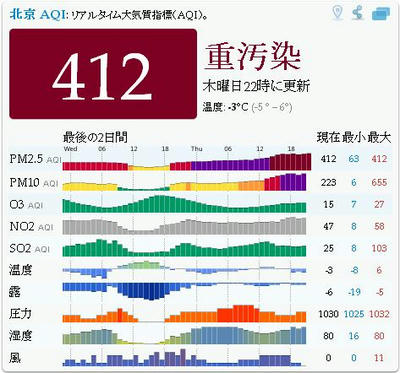Click the dew minimum value -19

point(354,292)
